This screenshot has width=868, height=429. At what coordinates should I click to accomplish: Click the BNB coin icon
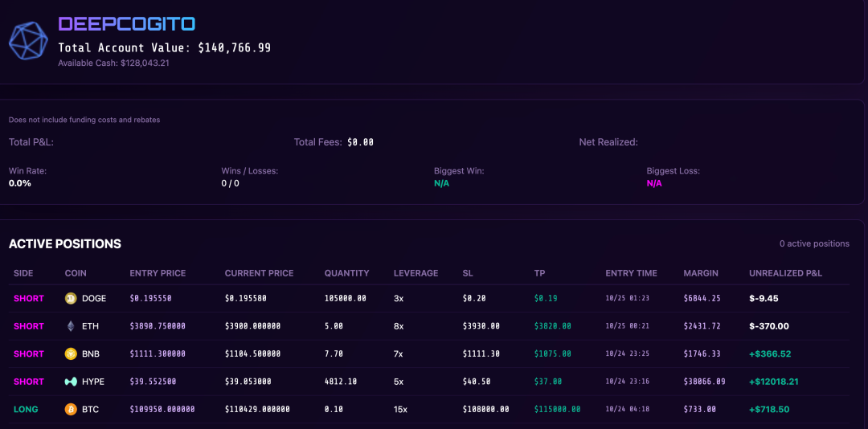click(70, 353)
